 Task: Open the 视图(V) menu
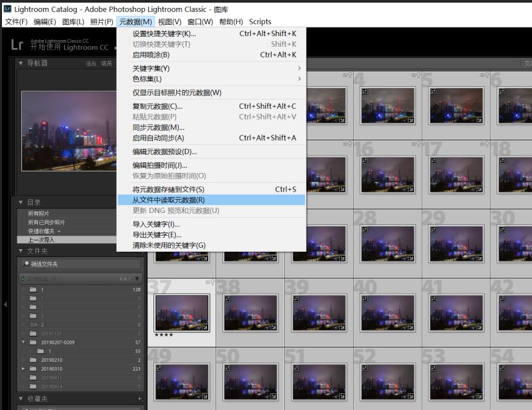click(x=170, y=22)
